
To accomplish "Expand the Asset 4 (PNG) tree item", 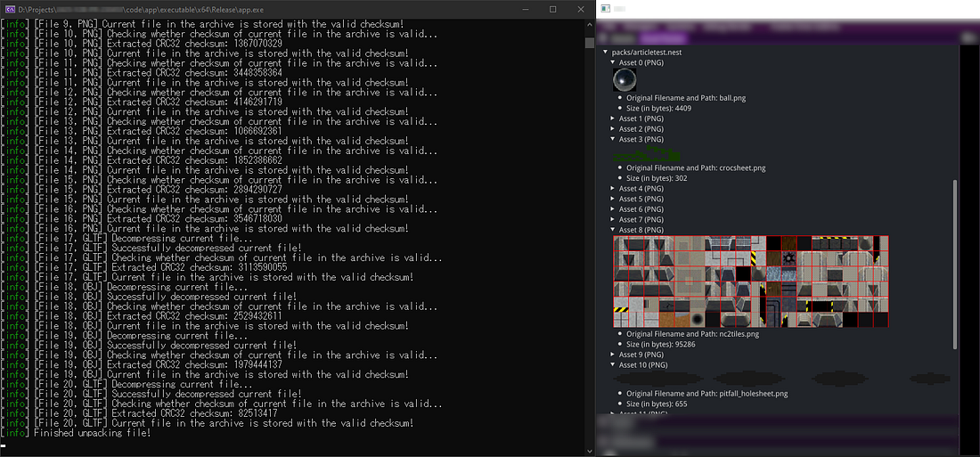I will 613,189.
